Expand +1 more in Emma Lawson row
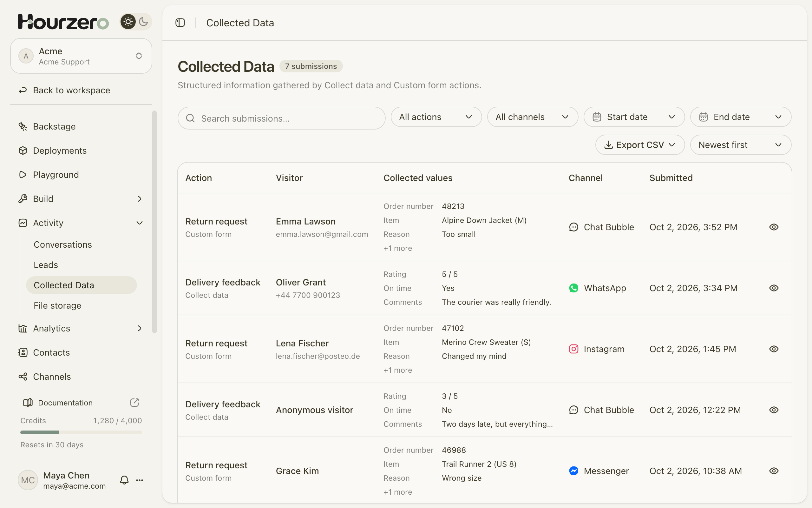 pyautogui.click(x=398, y=248)
